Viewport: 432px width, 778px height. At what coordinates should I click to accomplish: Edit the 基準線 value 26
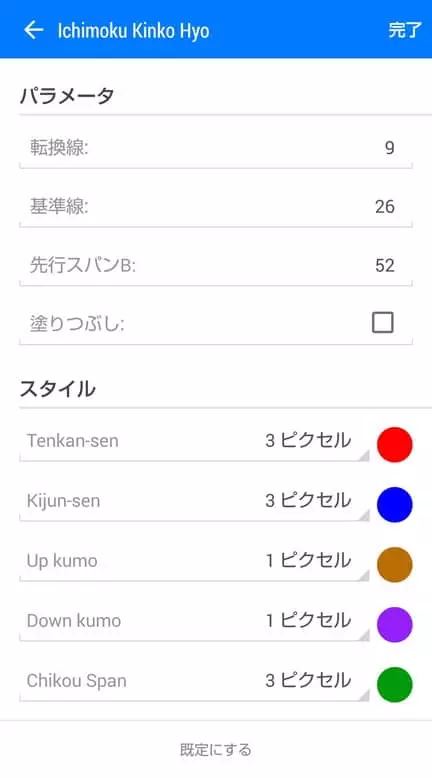(x=216, y=206)
